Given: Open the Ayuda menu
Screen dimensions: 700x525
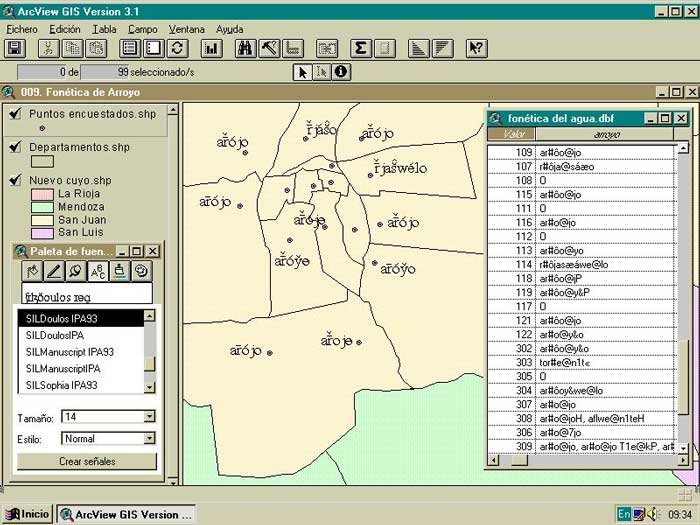Looking at the screenshot, I should pos(229,29).
